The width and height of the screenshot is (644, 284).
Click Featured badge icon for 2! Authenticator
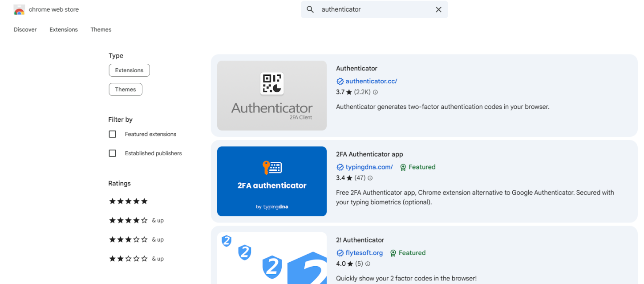point(393,253)
